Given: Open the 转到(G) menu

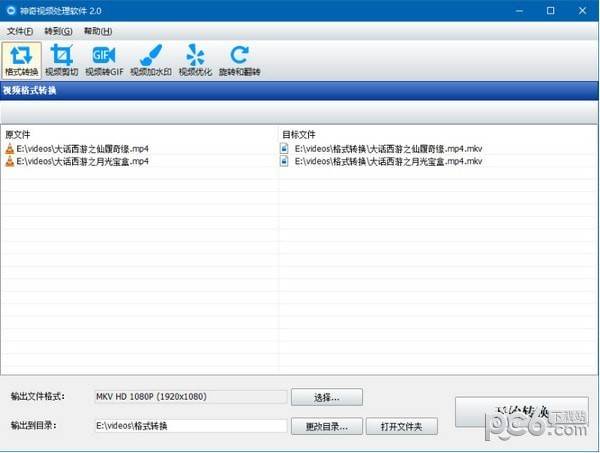Looking at the screenshot, I should point(58,31).
